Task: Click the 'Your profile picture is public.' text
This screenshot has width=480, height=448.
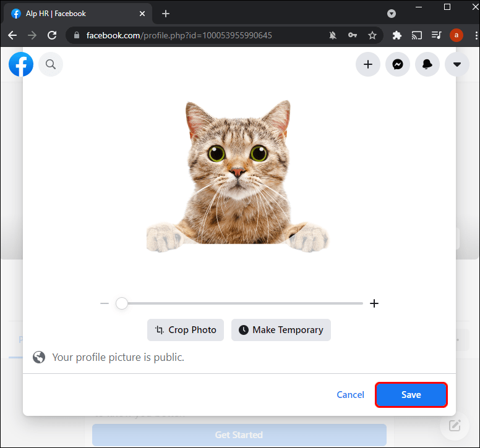Action: coord(118,357)
